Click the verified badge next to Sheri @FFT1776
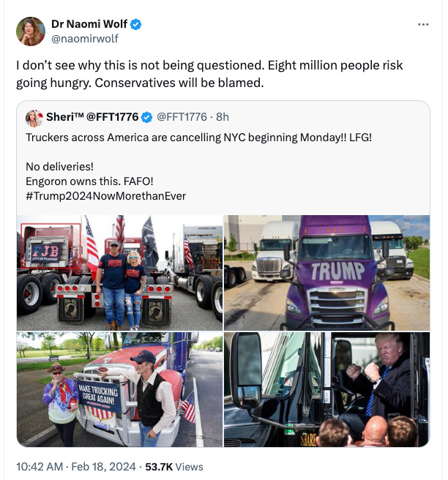Screen dimensions: 448x480 146,117
